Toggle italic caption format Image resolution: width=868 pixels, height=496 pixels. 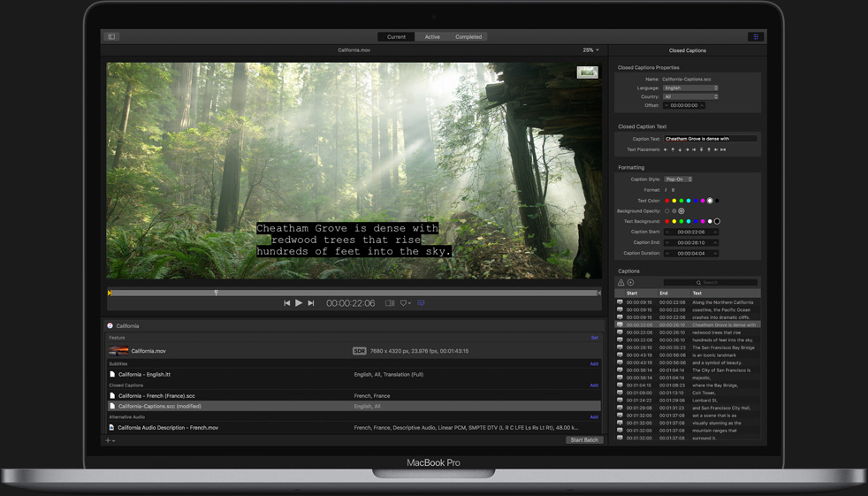666,190
